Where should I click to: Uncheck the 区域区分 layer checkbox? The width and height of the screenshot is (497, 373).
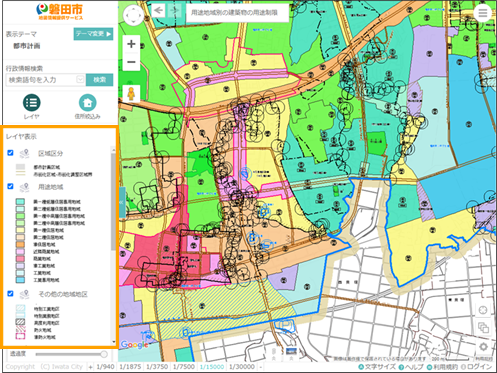(10, 153)
